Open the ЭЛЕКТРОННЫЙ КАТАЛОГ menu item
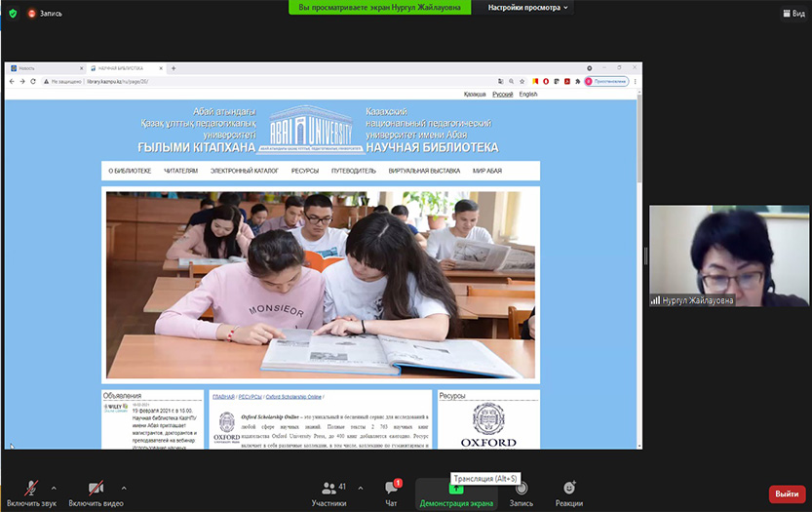Screen dimensions: 812x512 point(245,171)
